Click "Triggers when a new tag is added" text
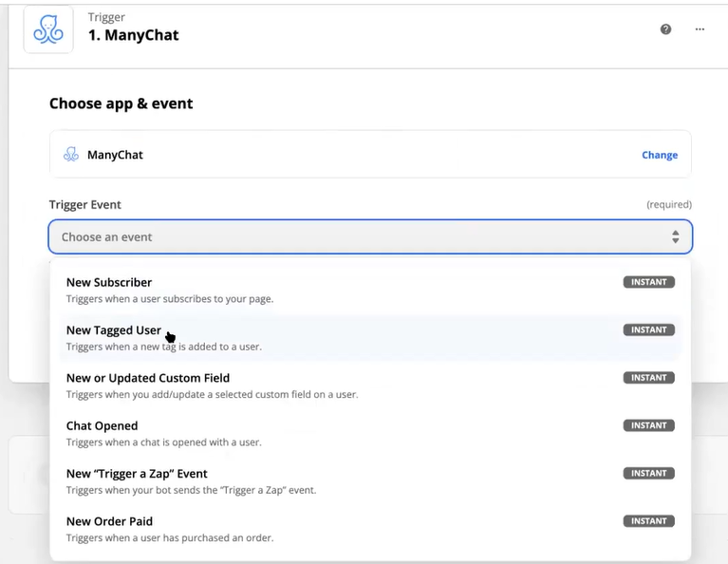The height and width of the screenshot is (564, 728). coord(164,347)
